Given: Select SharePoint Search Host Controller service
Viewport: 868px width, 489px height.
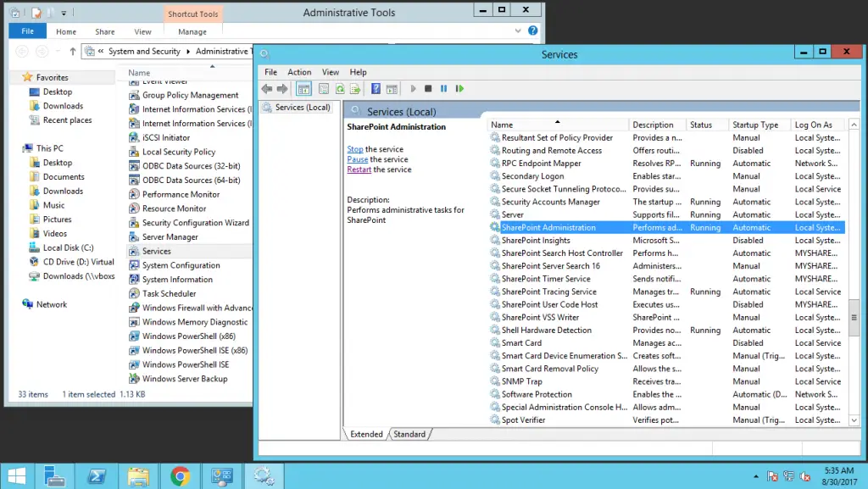Looking at the screenshot, I should click(666, 253).
